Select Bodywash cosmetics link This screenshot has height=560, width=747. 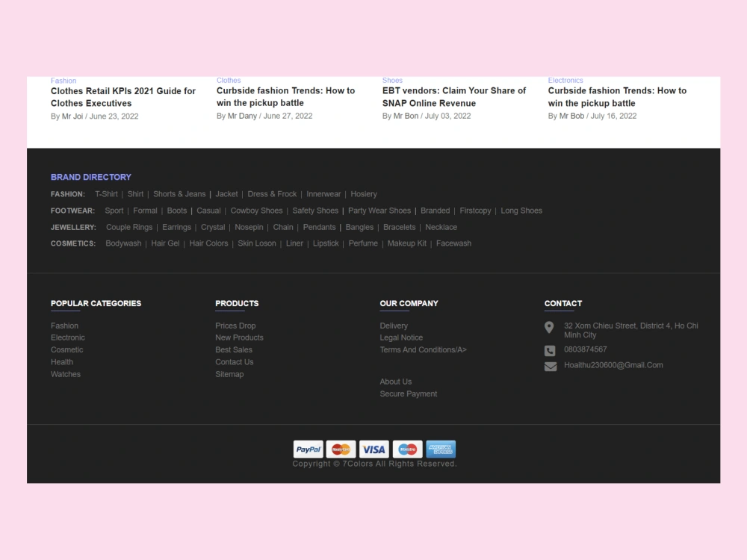(123, 243)
